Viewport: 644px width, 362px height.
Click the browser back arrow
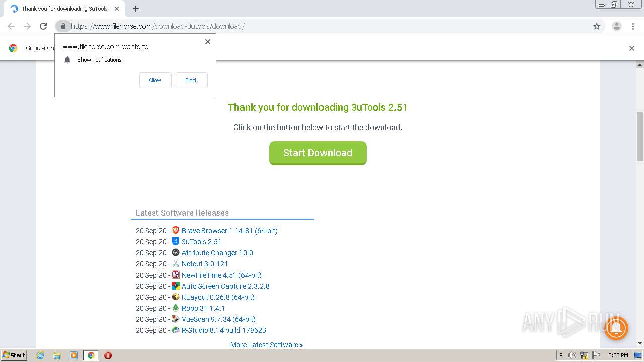click(x=11, y=26)
